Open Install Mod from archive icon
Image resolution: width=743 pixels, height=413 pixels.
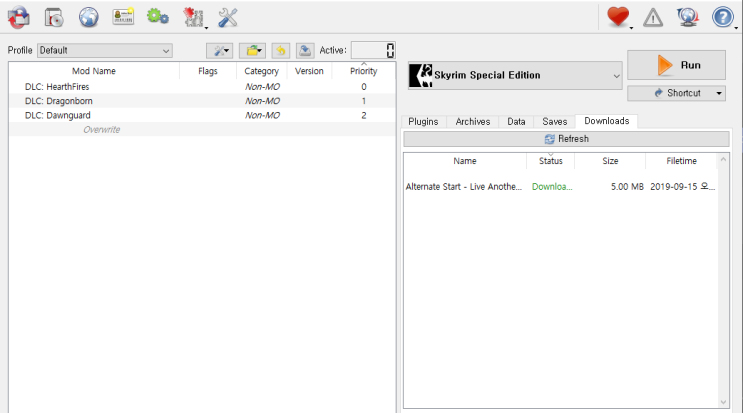click(x=54, y=18)
